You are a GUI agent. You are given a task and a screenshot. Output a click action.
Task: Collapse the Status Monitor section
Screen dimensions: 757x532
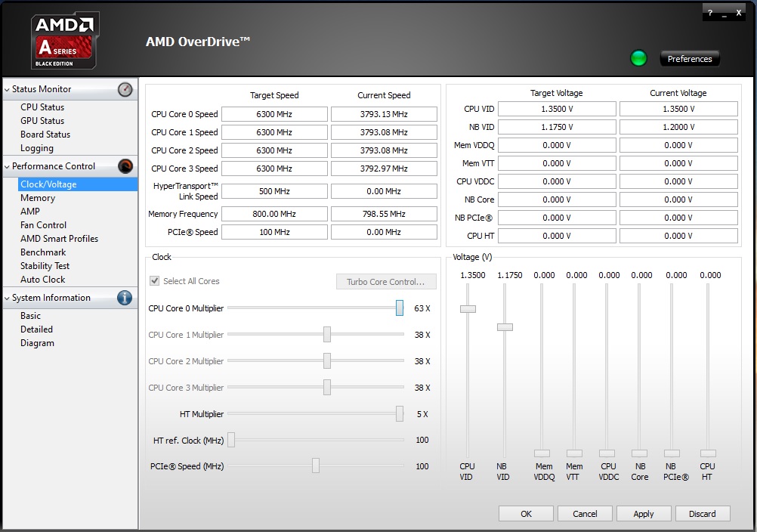click(x=7, y=89)
